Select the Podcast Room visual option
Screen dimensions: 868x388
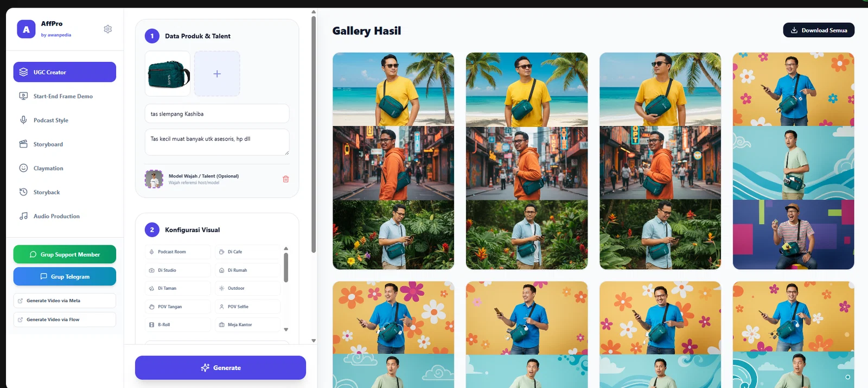pyautogui.click(x=177, y=252)
